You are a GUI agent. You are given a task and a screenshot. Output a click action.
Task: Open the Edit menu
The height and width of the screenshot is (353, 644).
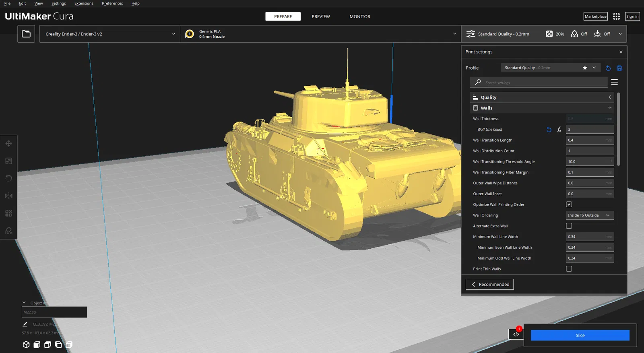(x=23, y=3)
